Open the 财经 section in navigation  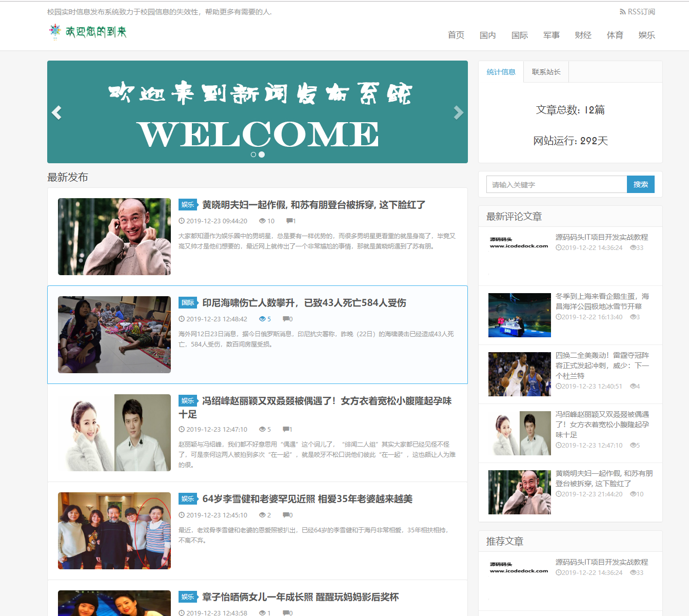(x=583, y=35)
